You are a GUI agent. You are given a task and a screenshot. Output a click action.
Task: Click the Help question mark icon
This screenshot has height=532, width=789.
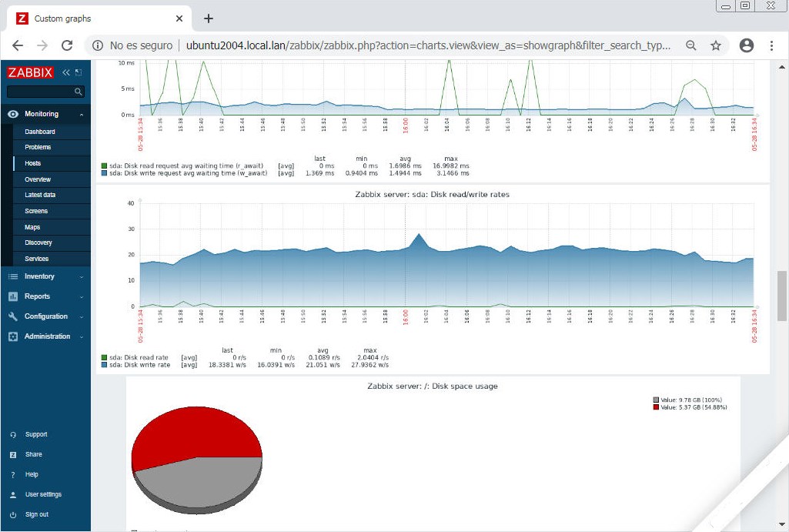[13, 475]
